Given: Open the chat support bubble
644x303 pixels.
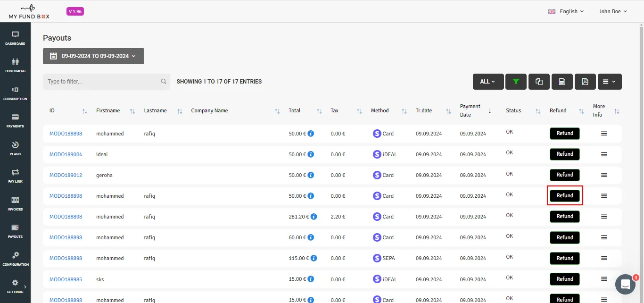Looking at the screenshot, I should click(x=626, y=284).
